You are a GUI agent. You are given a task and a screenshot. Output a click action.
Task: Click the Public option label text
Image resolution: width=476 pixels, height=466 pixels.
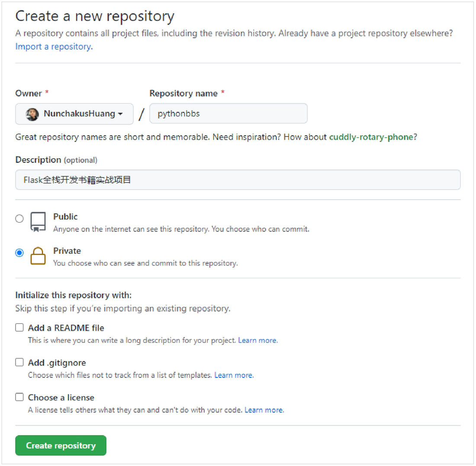65,217
